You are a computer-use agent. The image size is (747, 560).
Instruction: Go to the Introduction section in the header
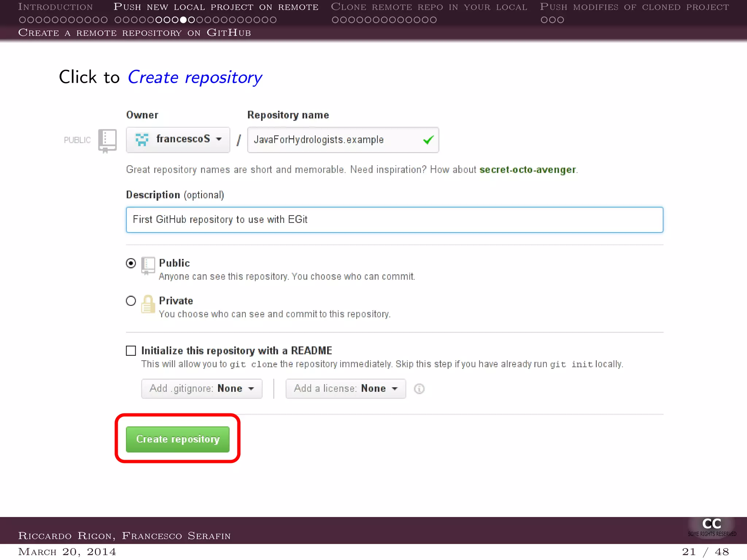point(55,7)
